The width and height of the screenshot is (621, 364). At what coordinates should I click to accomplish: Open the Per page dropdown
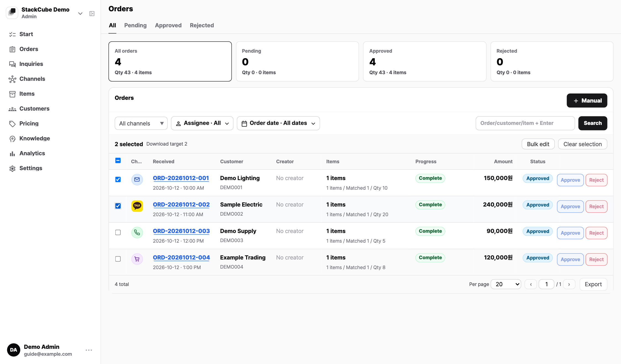pyautogui.click(x=506, y=284)
